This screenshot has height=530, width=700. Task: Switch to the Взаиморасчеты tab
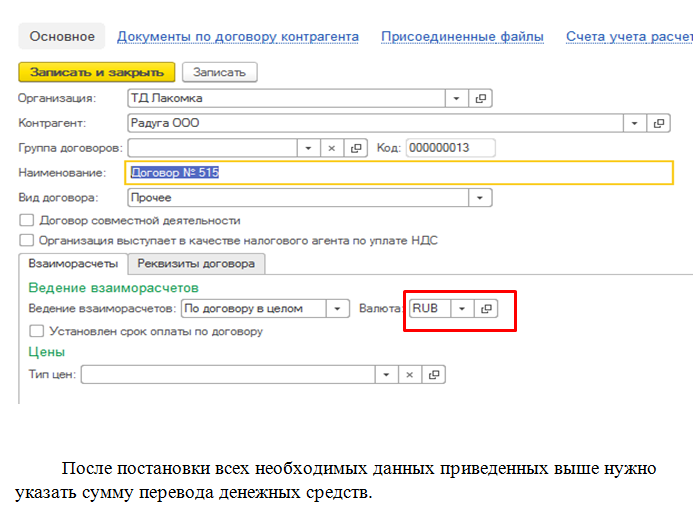coord(73,263)
